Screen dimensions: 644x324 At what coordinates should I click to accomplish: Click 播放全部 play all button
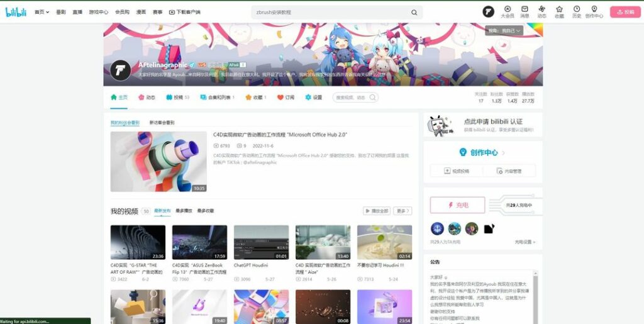click(377, 211)
